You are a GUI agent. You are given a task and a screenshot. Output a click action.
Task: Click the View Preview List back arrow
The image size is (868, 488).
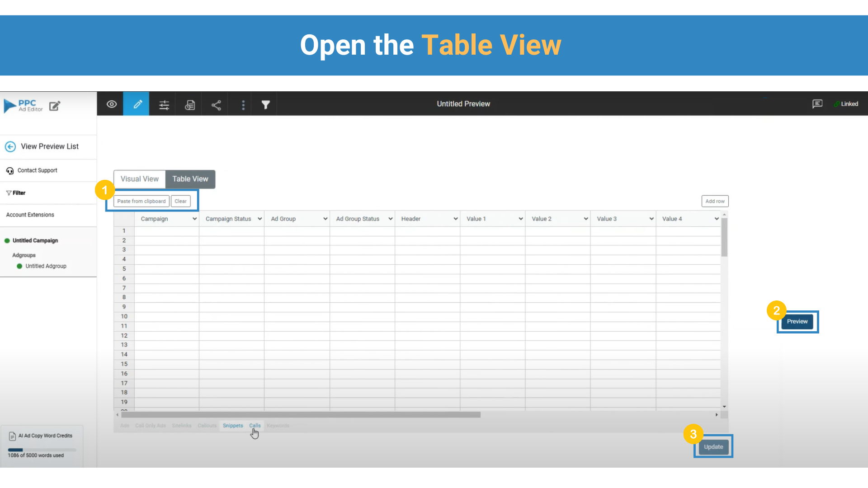10,146
